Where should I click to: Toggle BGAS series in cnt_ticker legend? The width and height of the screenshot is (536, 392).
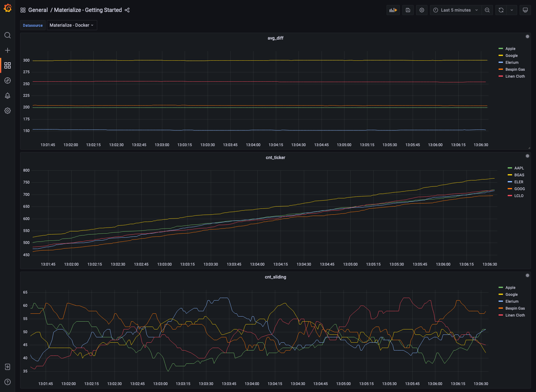pyautogui.click(x=519, y=175)
